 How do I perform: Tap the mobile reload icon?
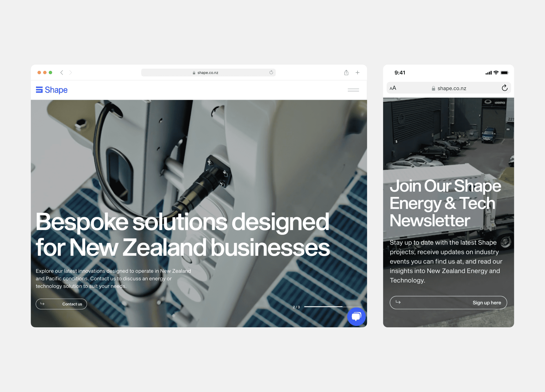[x=504, y=88]
